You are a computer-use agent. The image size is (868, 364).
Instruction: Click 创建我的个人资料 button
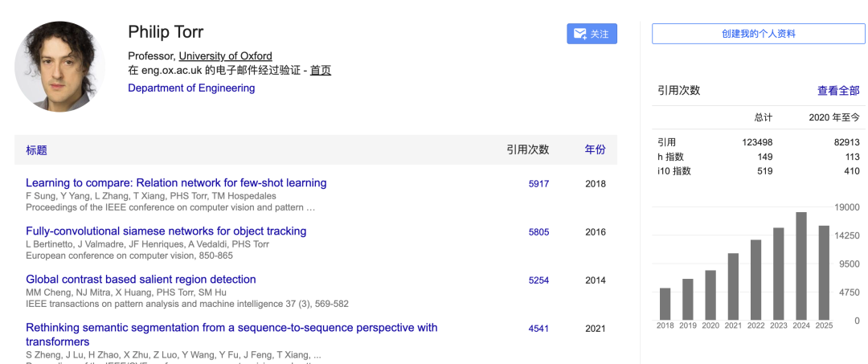[x=758, y=34]
